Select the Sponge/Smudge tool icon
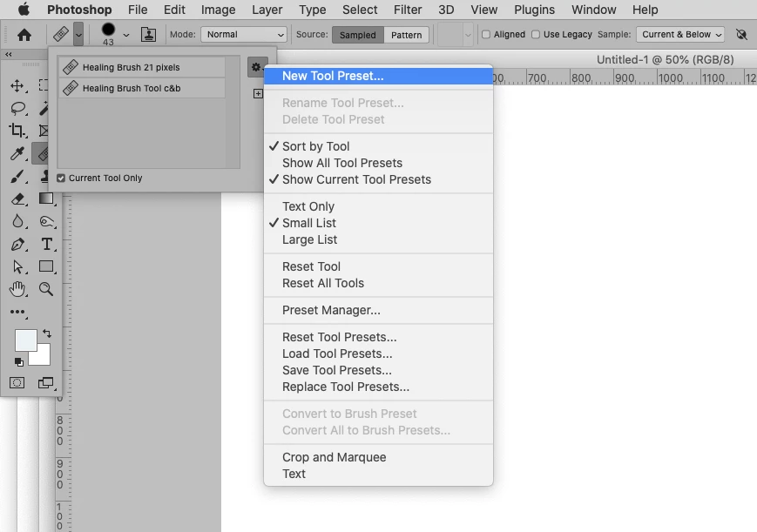 tap(46, 221)
